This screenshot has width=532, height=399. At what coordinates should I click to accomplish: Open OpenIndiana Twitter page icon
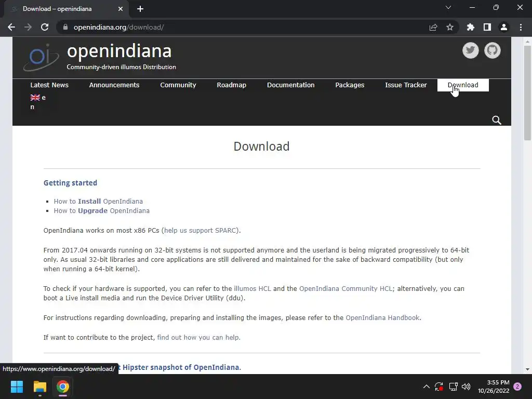[470, 50]
